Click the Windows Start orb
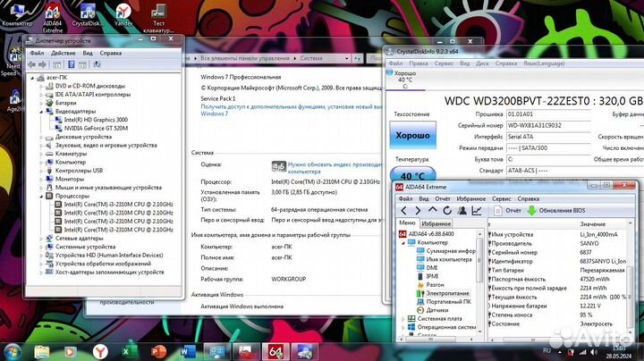 [13, 352]
